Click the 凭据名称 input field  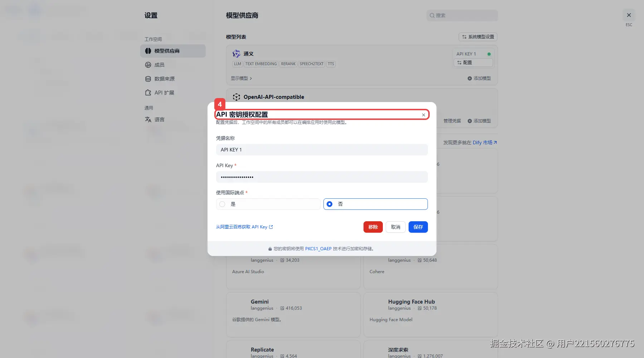(322, 150)
